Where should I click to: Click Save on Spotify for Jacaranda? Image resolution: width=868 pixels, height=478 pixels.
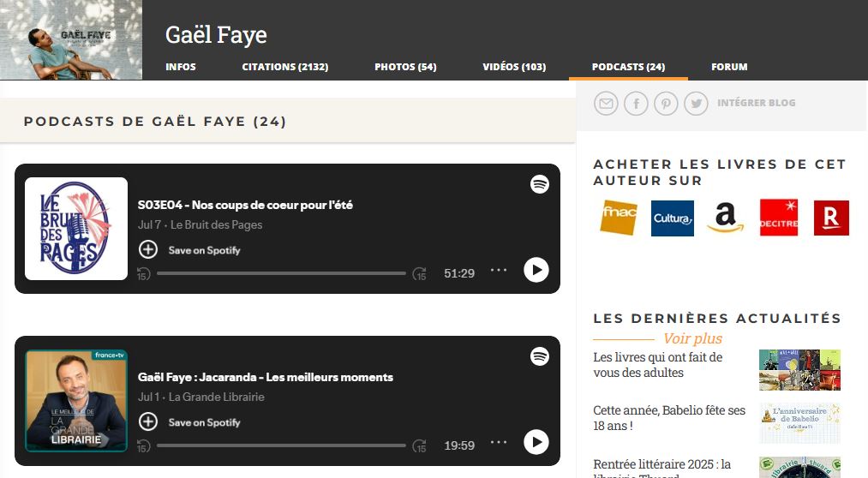(204, 422)
